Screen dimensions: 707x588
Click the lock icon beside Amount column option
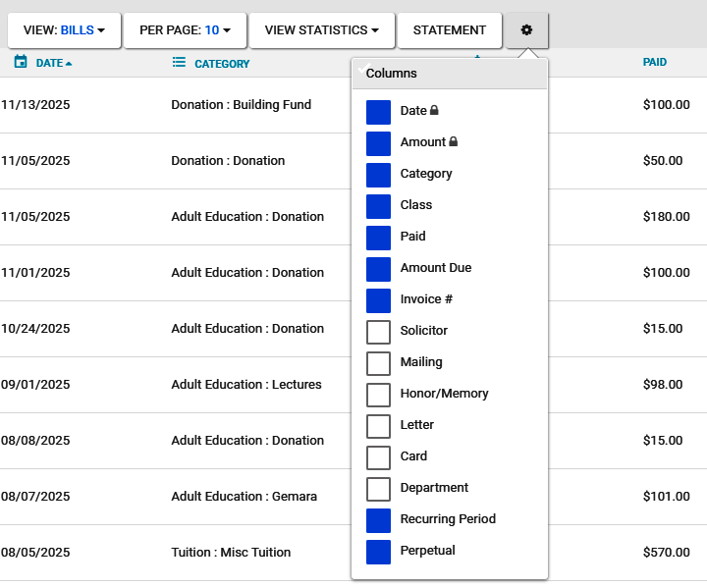pyautogui.click(x=454, y=142)
